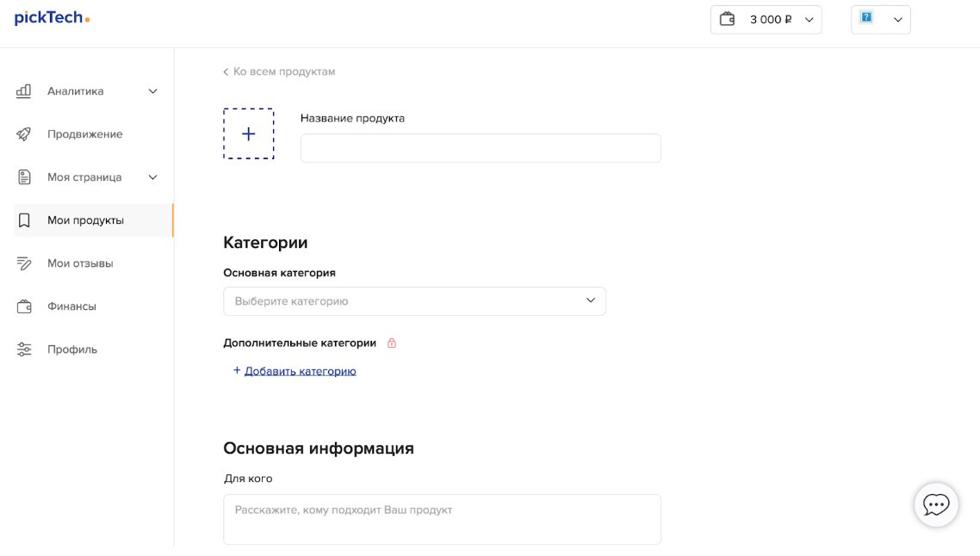980x556 pixels.
Task: Open the 3 000 ₽ balance dropdown
Action: pyautogui.click(x=766, y=20)
